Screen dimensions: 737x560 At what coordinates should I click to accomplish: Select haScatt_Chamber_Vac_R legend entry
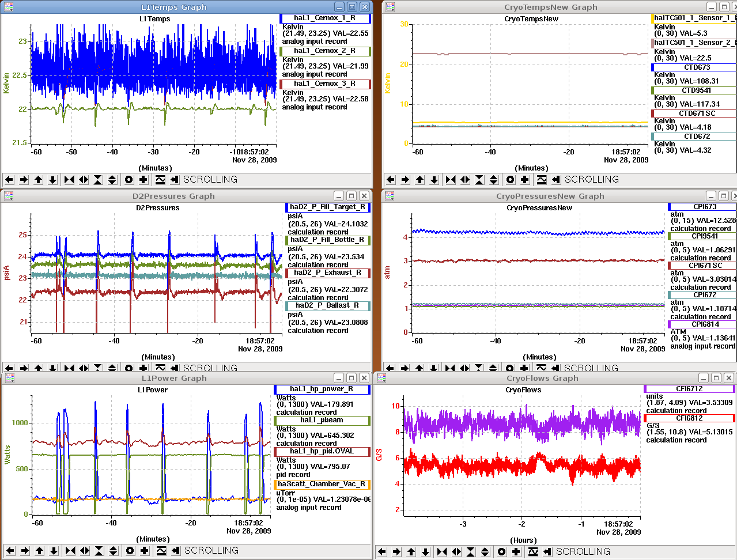pos(322,485)
